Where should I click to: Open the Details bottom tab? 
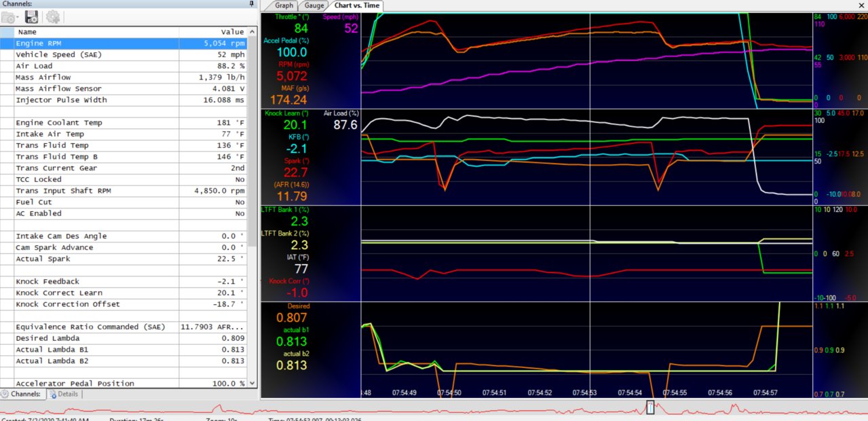[x=63, y=394]
